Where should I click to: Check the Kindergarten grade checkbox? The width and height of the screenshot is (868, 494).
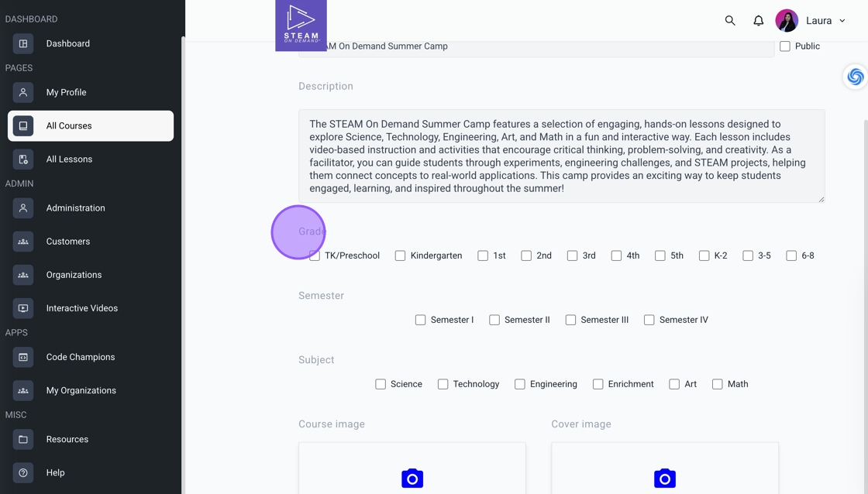click(x=400, y=256)
